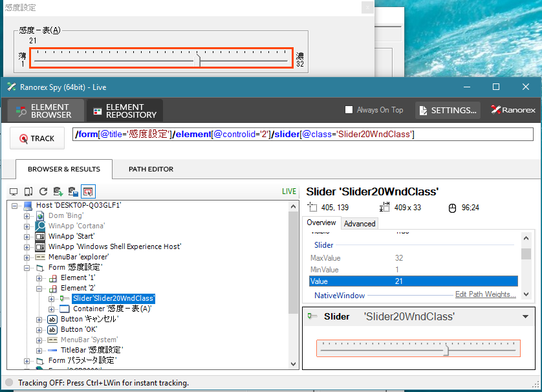The image size is (542, 392).
Task: Click the Edit Path Weights link
Action: pos(485,294)
